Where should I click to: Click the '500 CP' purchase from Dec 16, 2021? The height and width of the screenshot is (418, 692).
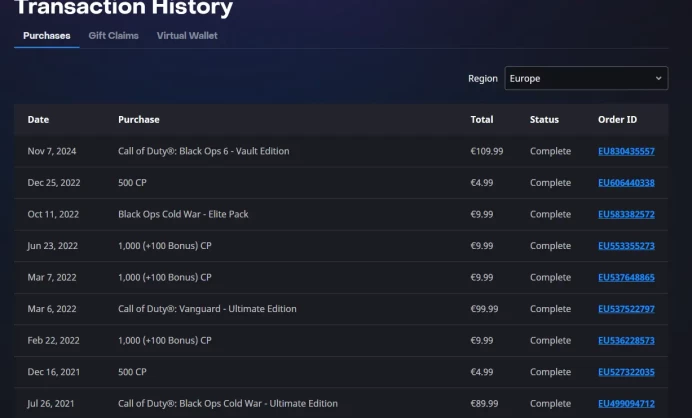coord(132,372)
